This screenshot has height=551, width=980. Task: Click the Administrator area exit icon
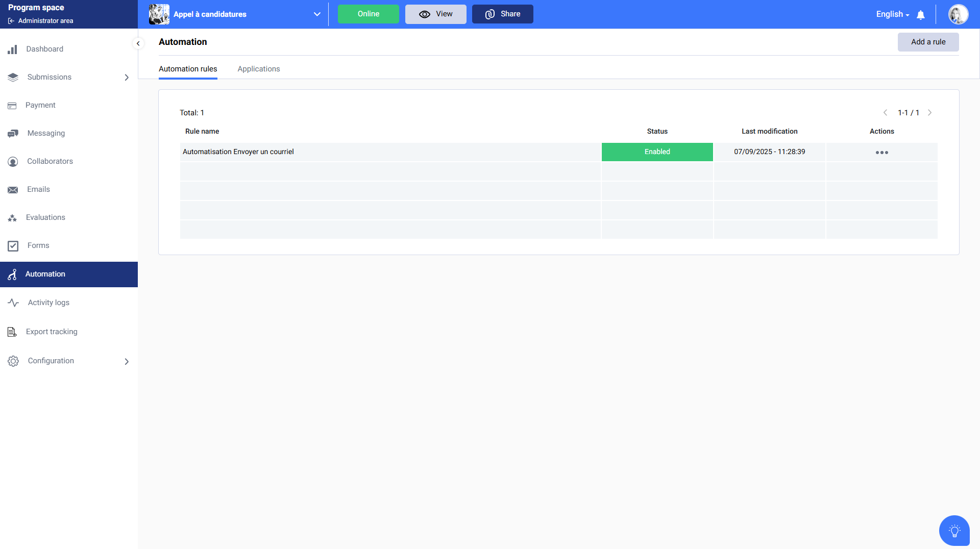coord(11,21)
